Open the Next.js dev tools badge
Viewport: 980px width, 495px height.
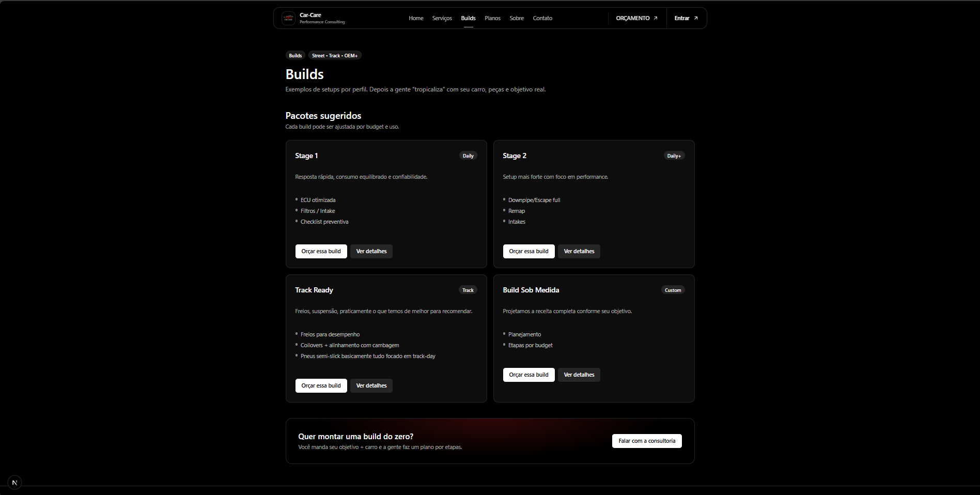tap(14, 483)
